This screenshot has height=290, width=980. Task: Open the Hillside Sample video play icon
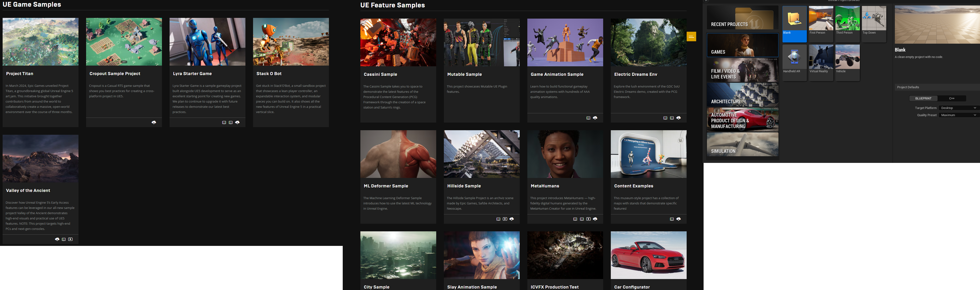tap(505, 219)
